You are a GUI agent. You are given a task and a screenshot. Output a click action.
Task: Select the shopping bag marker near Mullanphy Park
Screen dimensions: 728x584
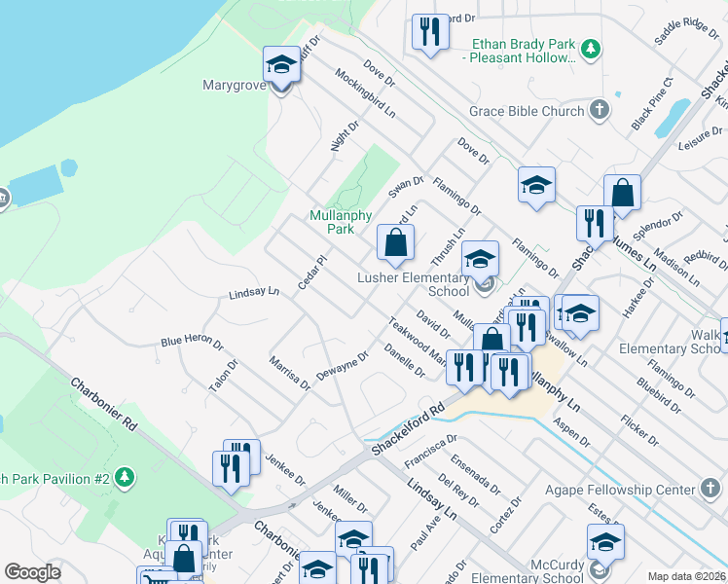click(x=395, y=243)
